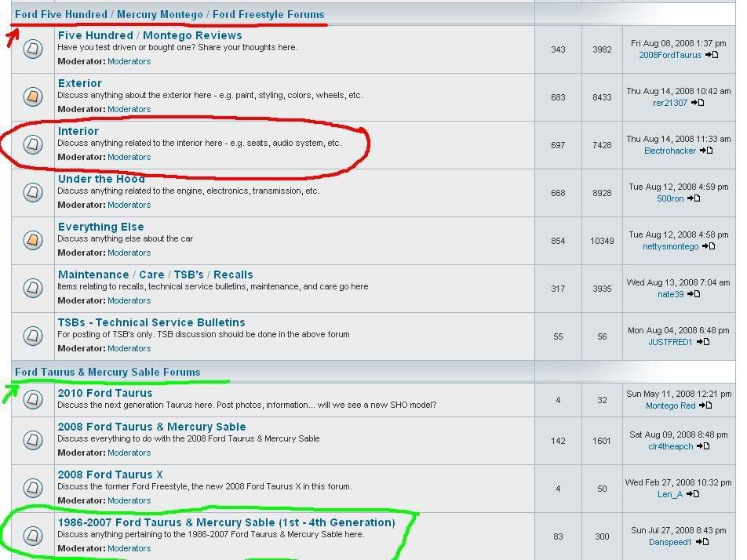Viewport: 747px width, 560px height.
Task: Open user profile Len_A
Action: point(670,494)
